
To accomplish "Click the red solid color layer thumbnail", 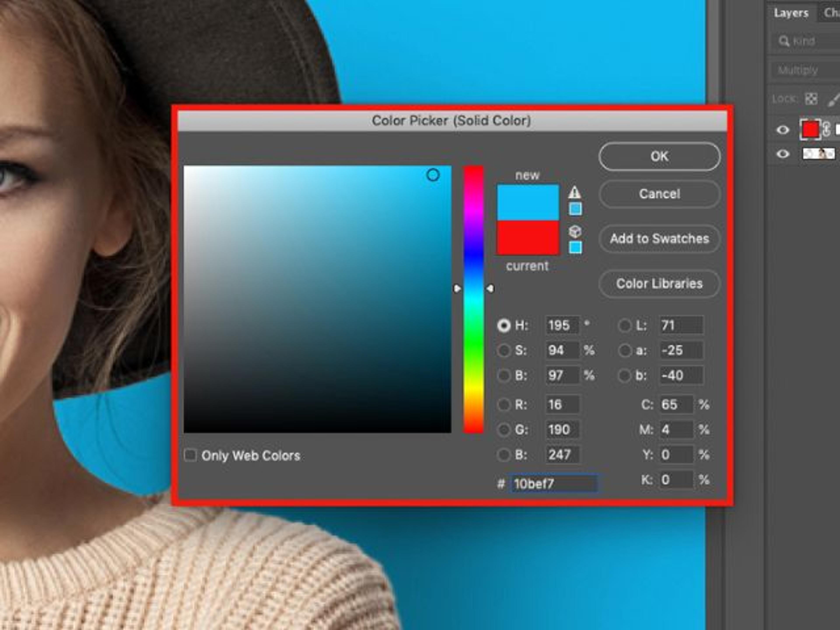I will (810, 129).
